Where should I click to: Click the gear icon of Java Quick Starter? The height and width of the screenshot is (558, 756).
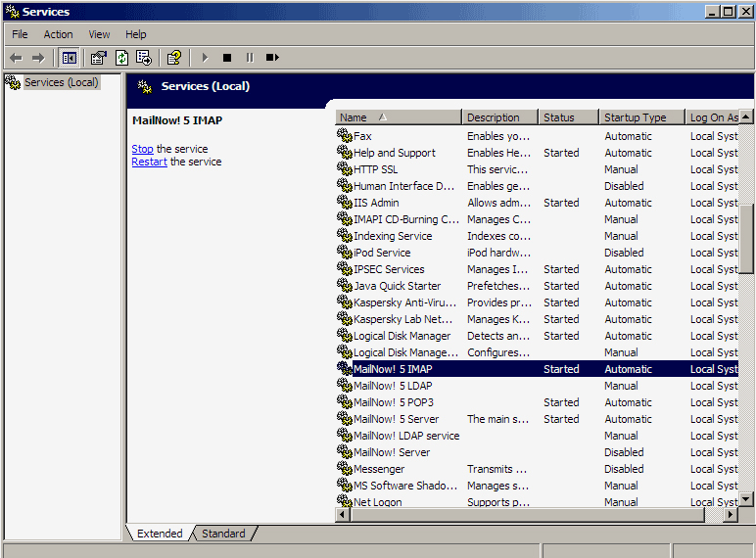pyautogui.click(x=345, y=285)
